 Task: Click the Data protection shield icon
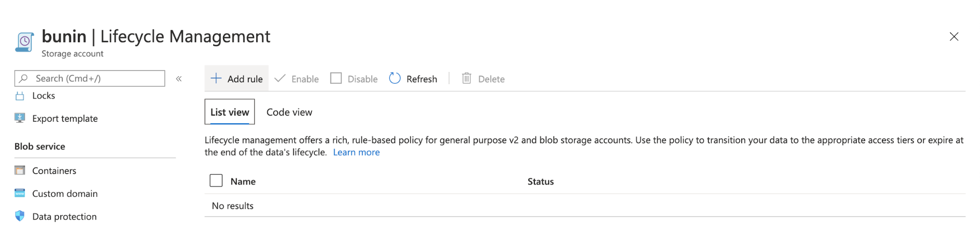coord(20,216)
